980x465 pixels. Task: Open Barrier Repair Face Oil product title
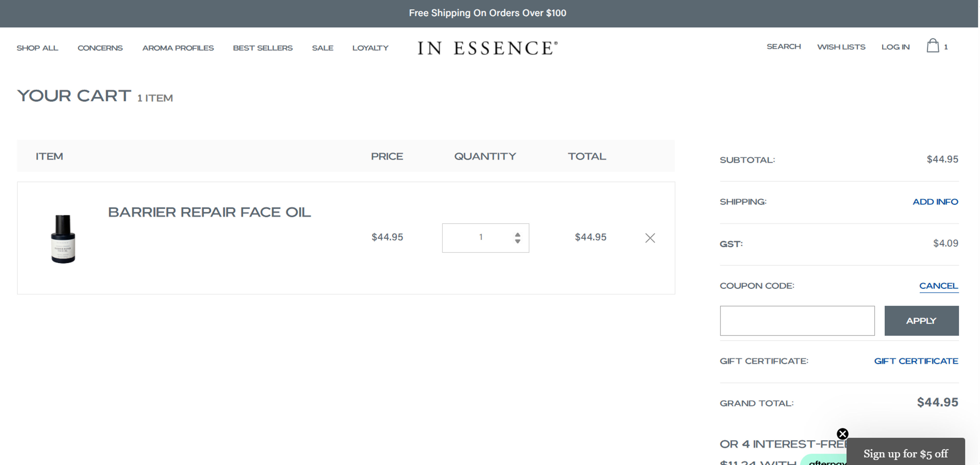click(209, 212)
